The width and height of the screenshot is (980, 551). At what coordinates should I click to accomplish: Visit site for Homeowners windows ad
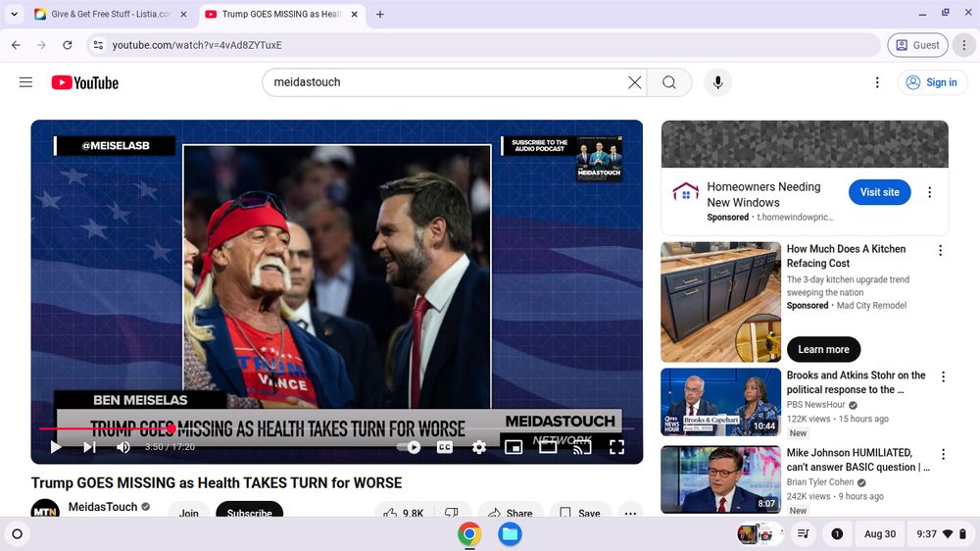click(879, 192)
